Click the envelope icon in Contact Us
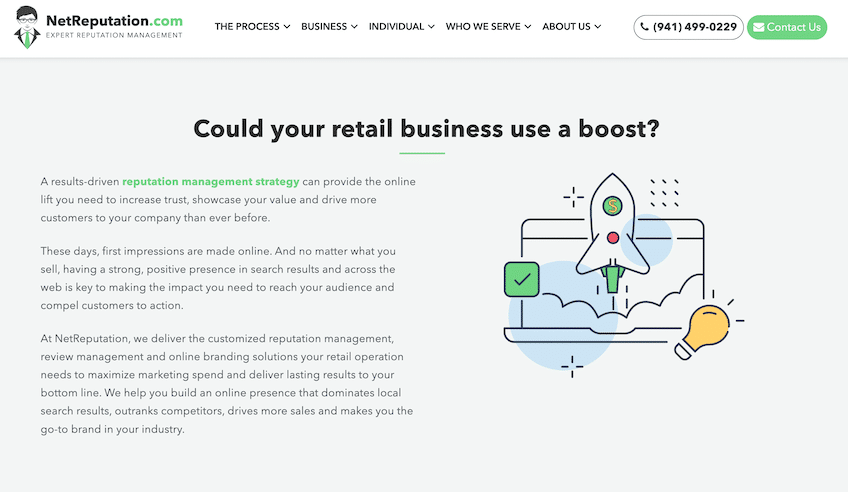This screenshot has height=492, width=848. [759, 27]
